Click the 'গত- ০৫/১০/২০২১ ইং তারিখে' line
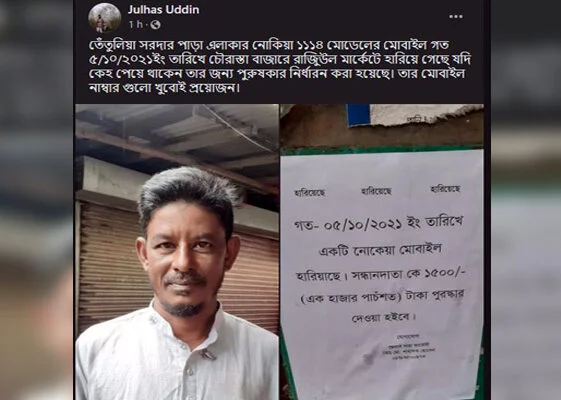The width and height of the screenshot is (561, 400). 379,224
